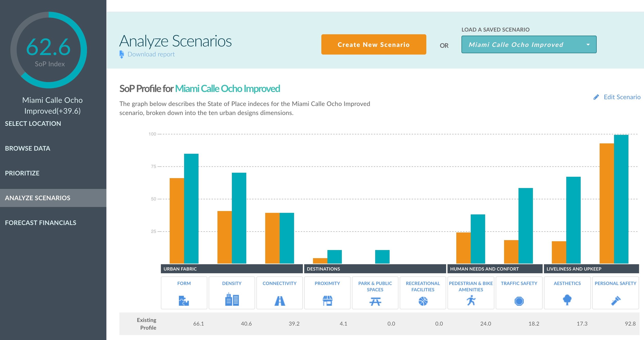Image resolution: width=644 pixels, height=340 pixels.
Task: Select the Connectivity road icon
Action: pyautogui.click(x=279, y=301)
